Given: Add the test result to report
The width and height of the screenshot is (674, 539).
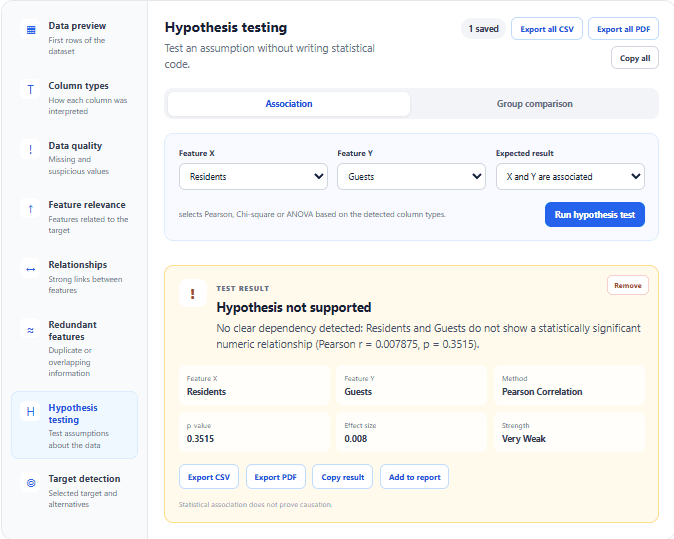Looking at the screenshot, I should pos(414,477).
